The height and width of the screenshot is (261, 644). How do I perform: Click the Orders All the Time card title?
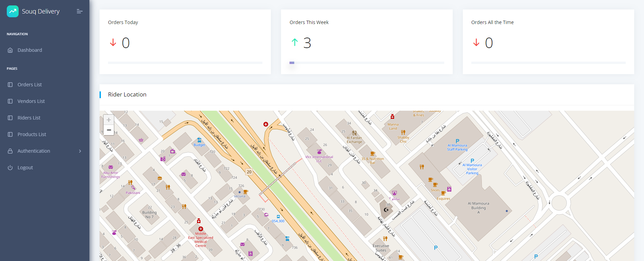492,22
